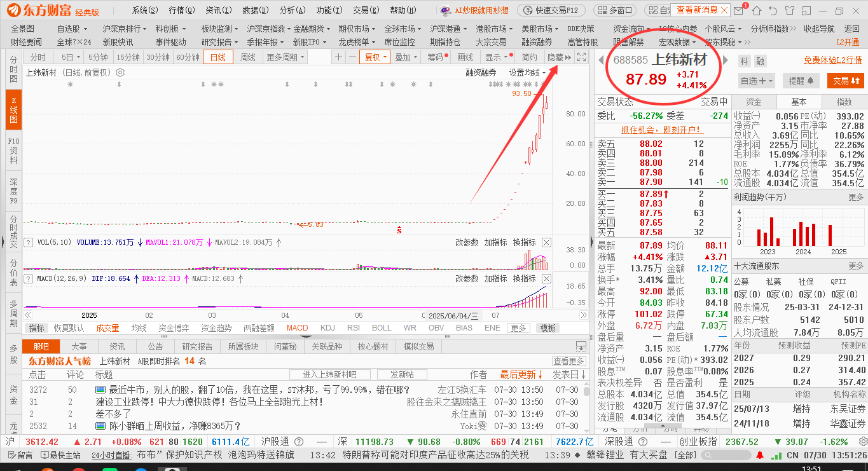This screenshot has width=868, height=471.
Task: Open the 复权 dropdown
Action: tap(375, 57)
